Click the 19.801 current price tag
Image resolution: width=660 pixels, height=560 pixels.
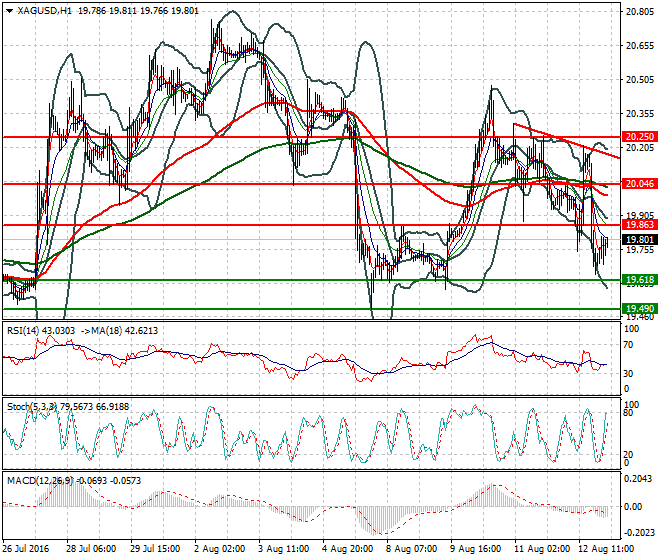pos(638,240)
